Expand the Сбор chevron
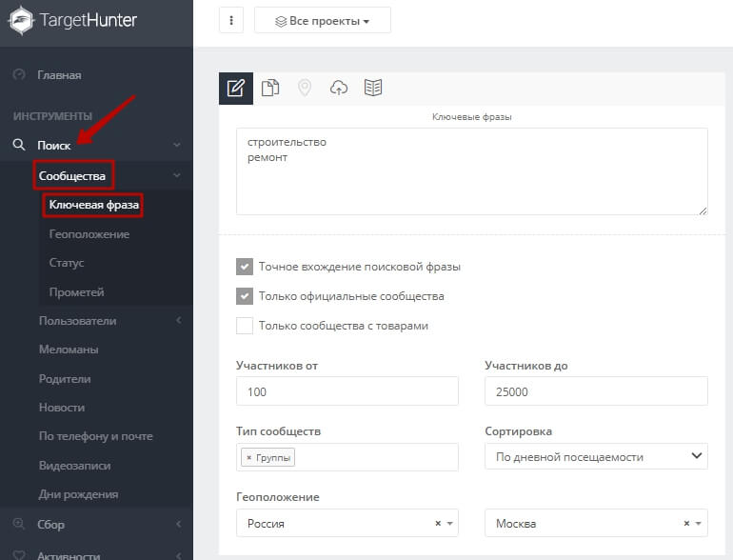This screenshot has height=560, width=733. click(x=179, y=525)
